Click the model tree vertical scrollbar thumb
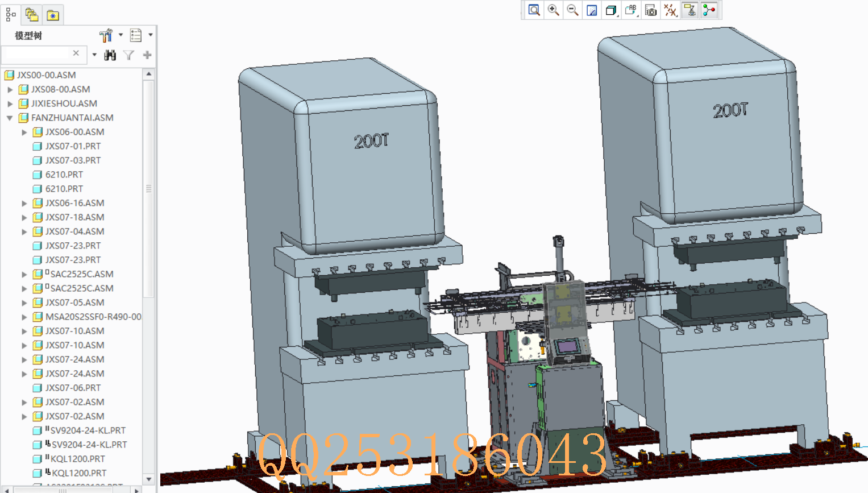Image resolution: width=868 pixels, height=493 pixels. coord(149,189)
